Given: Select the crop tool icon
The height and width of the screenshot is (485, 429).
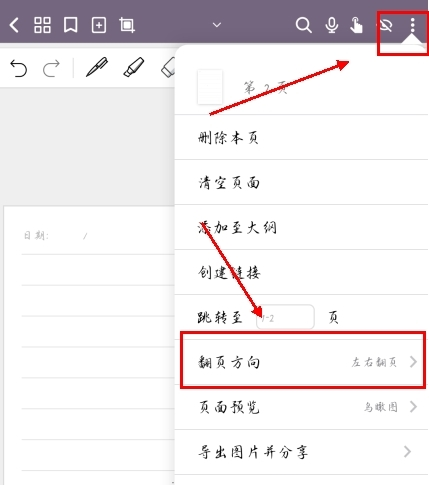Looking at the screenshot, I should tap(127, 25).
